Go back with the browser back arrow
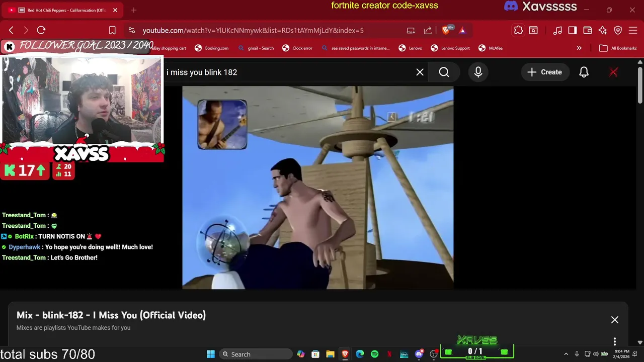This screenshot has height=362, width=644. tap(12, 30)
